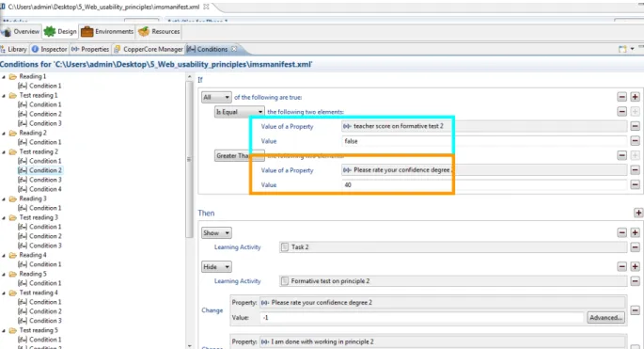Click the Advanced... button
644x349 pixels.
(x=605, y=317)
